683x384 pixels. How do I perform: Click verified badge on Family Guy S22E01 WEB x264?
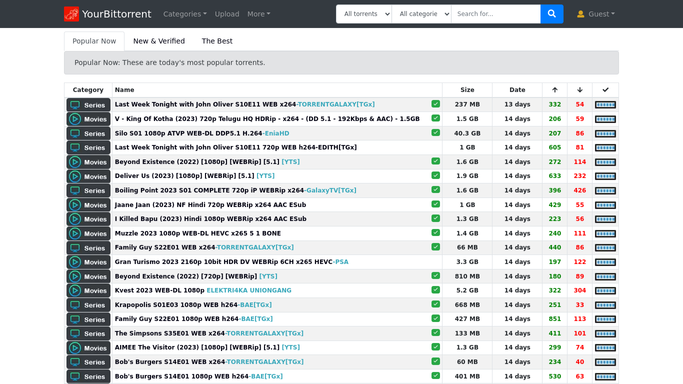pos(436,247)
